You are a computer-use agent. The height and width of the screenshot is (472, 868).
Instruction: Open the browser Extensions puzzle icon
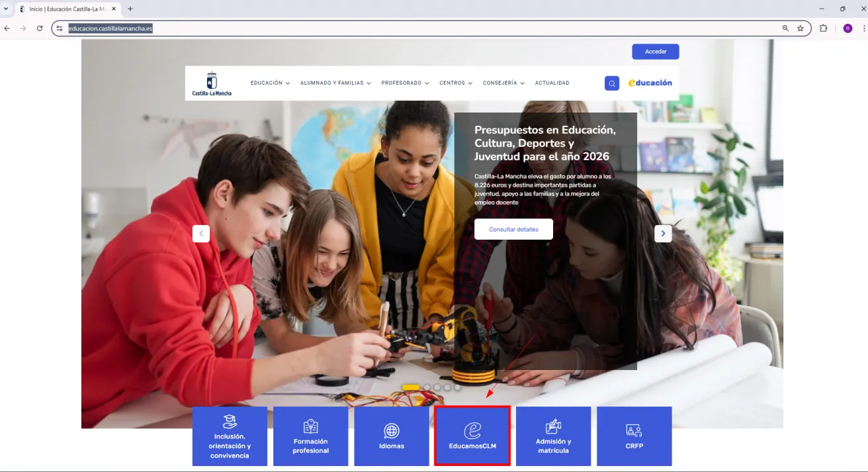tap(823, 28)
